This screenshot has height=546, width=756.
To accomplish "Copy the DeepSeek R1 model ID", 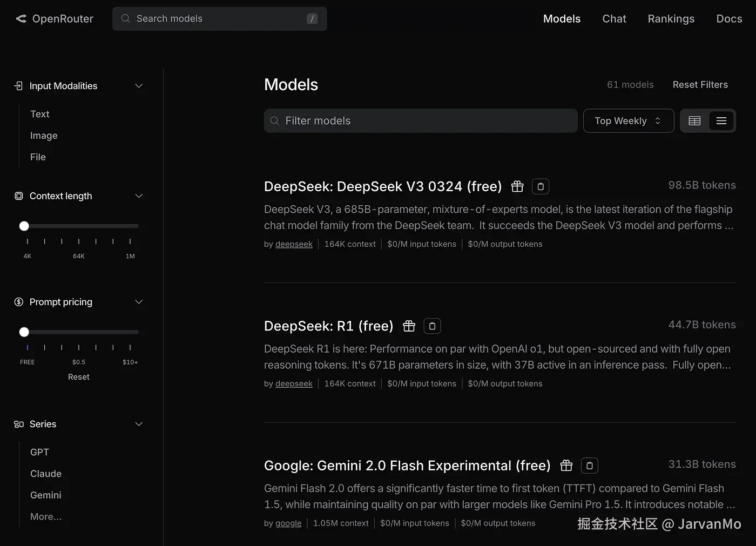I will [x=432, y=326].
